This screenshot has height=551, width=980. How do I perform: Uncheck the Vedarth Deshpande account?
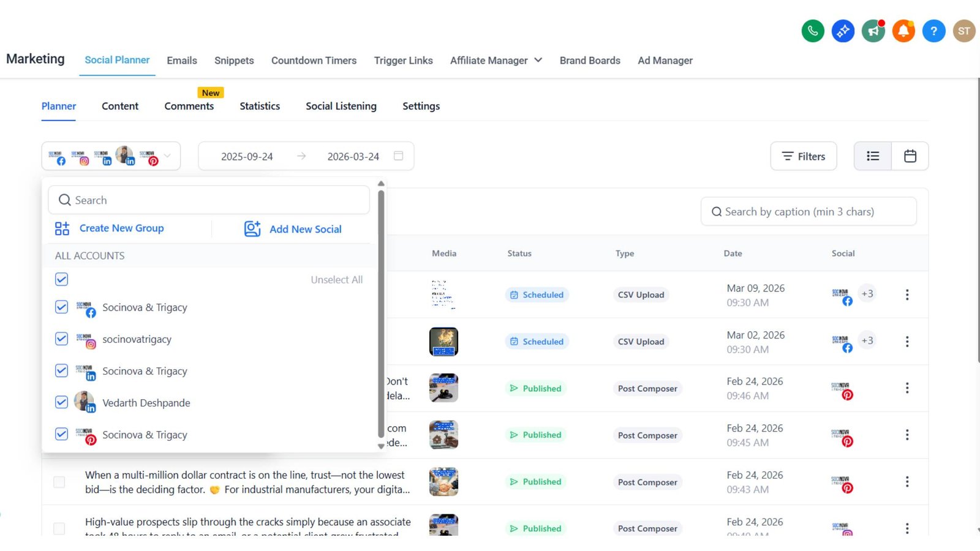61,402
